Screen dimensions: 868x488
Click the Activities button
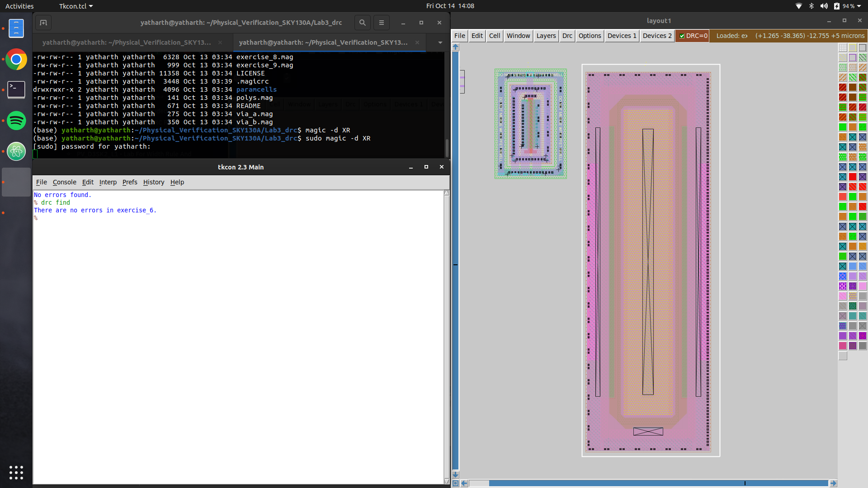click(19, 6)
